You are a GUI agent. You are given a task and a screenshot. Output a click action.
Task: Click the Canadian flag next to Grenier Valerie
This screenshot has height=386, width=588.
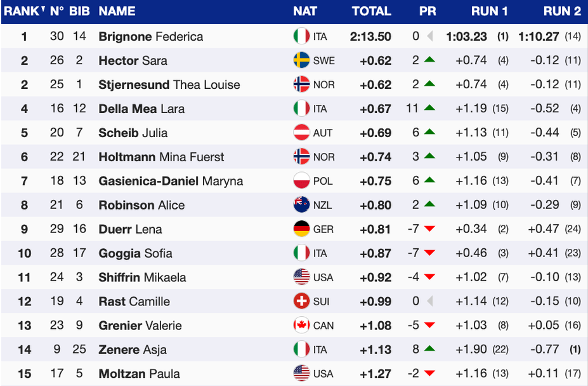[x=301, y=326]
